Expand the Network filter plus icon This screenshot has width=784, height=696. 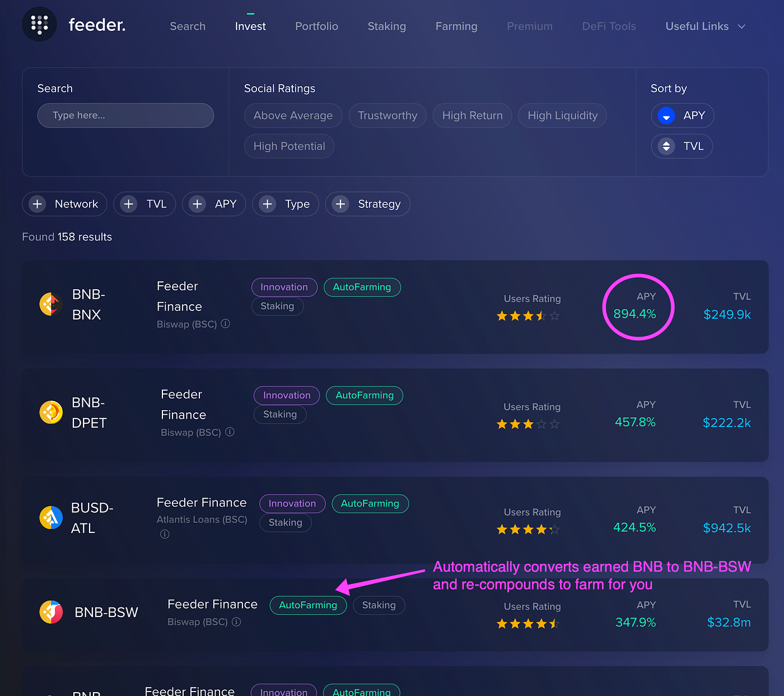[38, 204]
